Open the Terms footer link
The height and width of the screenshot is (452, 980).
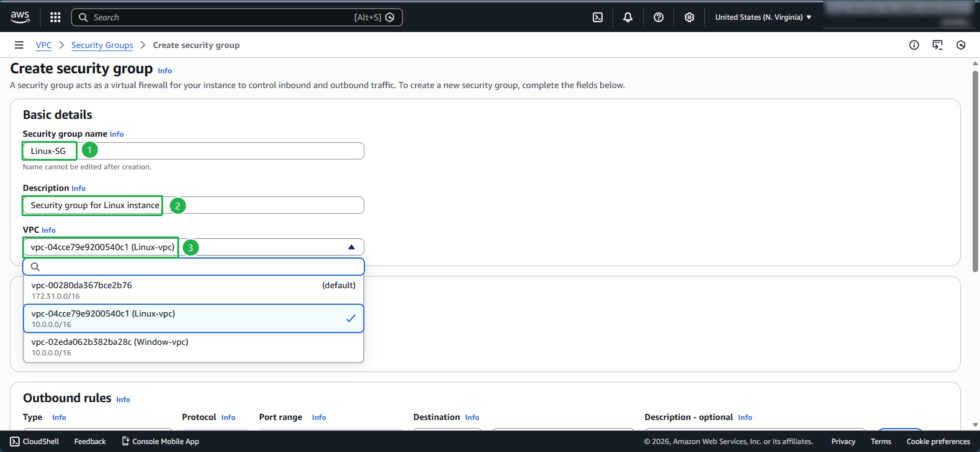coord(881,442)
